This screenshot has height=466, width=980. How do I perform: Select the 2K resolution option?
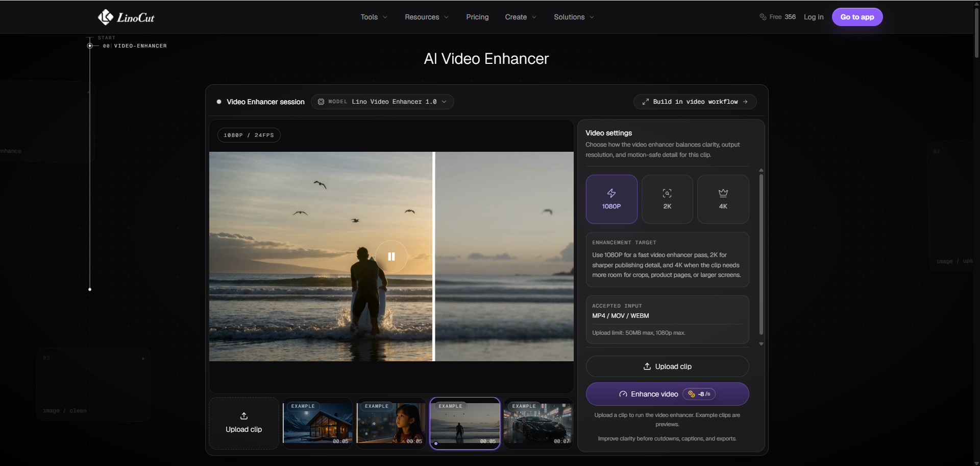667,199
